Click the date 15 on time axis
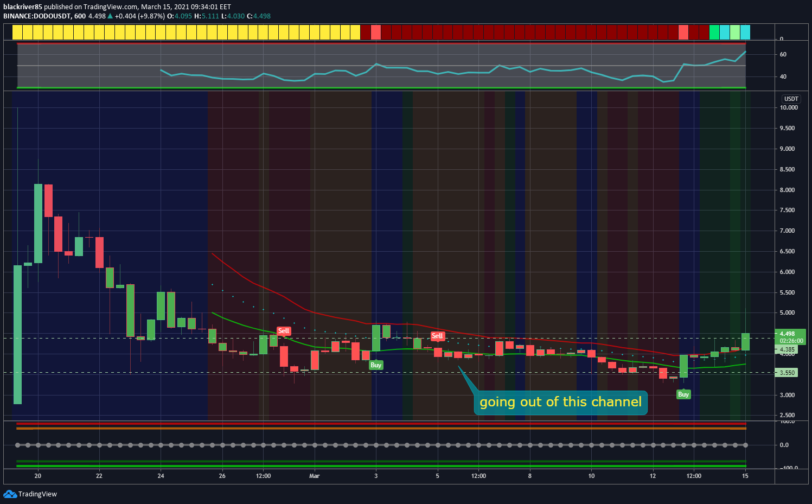 745,476
